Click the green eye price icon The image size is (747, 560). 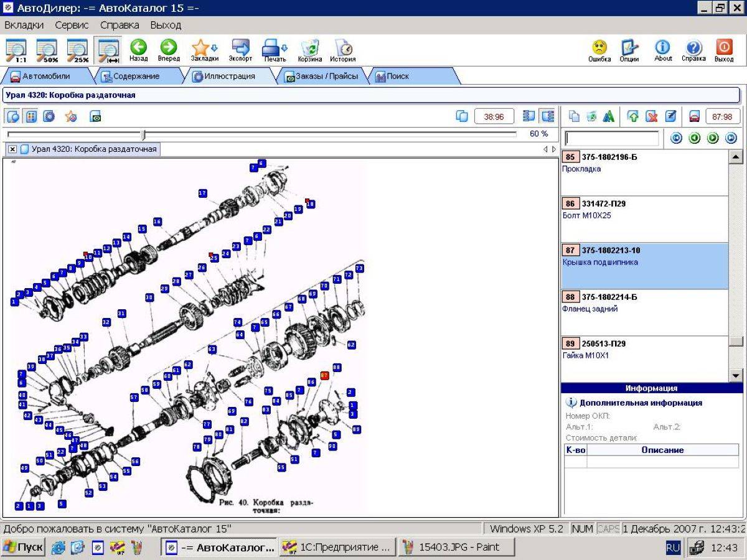point(95,116)
